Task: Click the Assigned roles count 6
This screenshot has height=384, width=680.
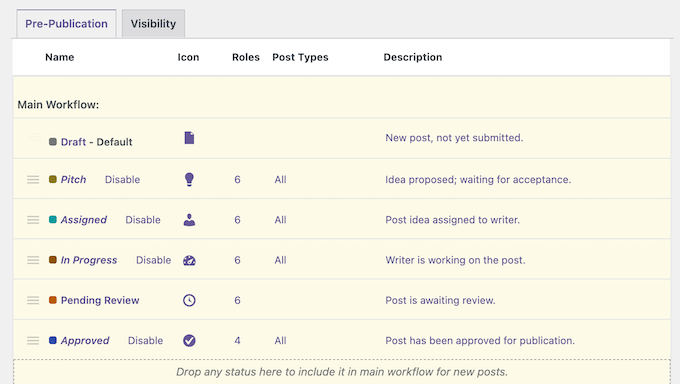Action: (237, 220)
